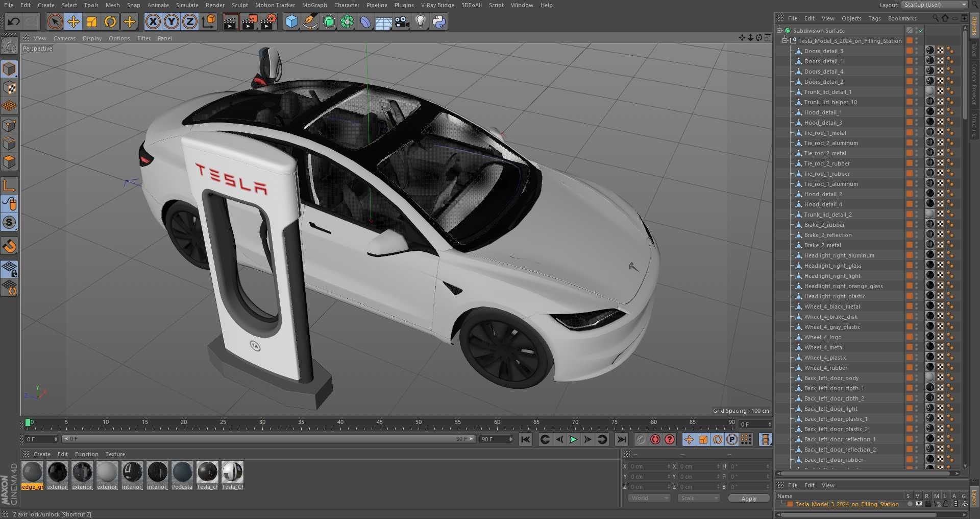Go to start of animation
Viewport: 980px width, 519px height.
click(525, 439)
